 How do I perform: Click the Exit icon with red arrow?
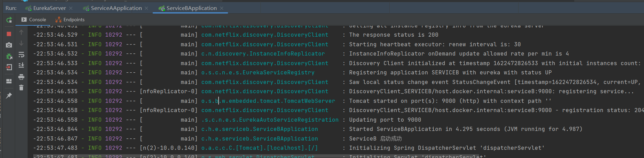pyautogui.click(x=9, y=67)
